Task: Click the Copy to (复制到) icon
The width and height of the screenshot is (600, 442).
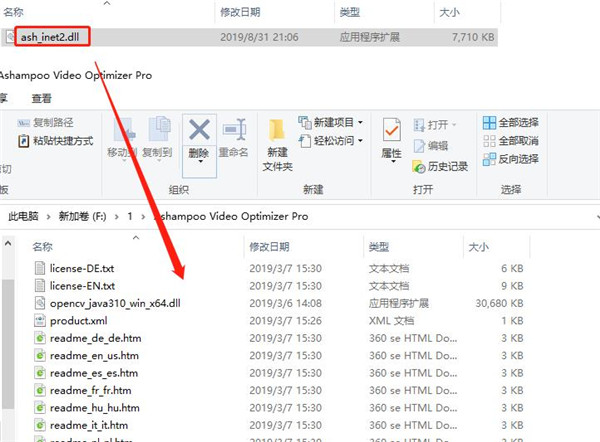Action: click(159, 129)
